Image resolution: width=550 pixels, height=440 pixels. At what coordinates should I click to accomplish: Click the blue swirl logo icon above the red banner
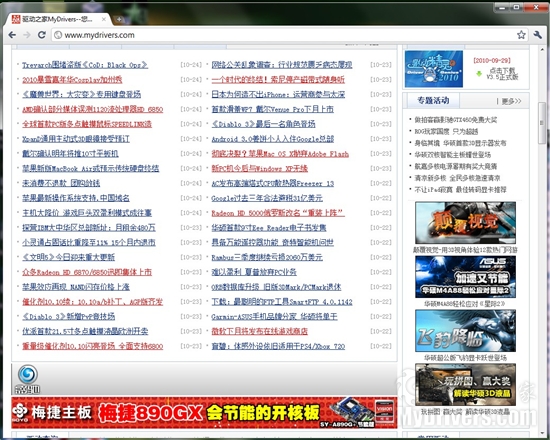pyautogui.click(x=28, y=374)
